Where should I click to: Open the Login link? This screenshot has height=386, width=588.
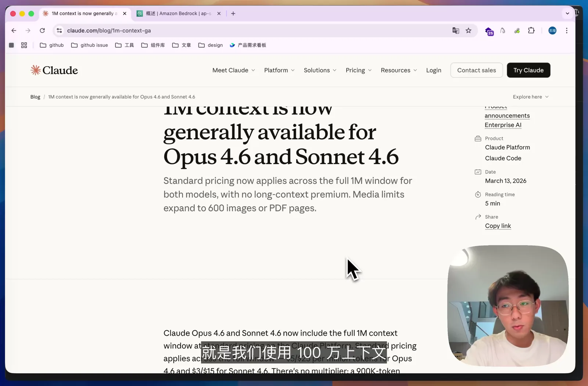pyautogui.click(x=434, y=70)
